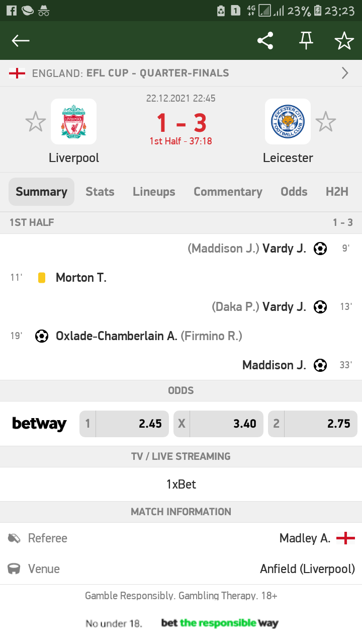Select away win odds 2.75
The height and width of the screenshot is (644, 362).
pos(313,424)
